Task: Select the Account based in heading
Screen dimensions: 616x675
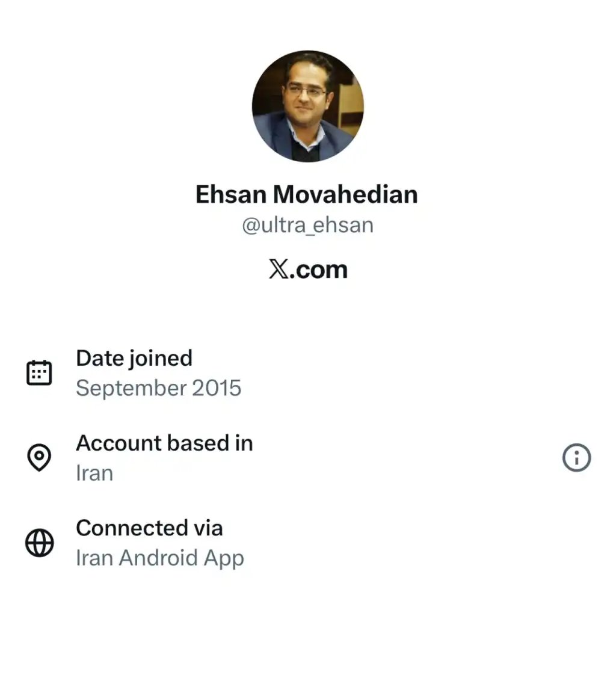Action: pos(164,443)
